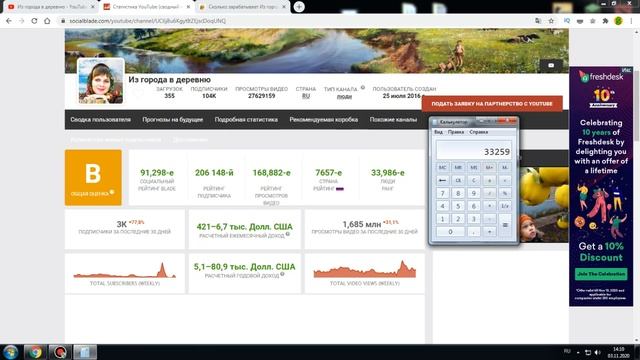Open a new browser tab with plus button
Image resolution: width=640 pixels, height=360 pixels.
pyautogui.click(x=299, y=7)
